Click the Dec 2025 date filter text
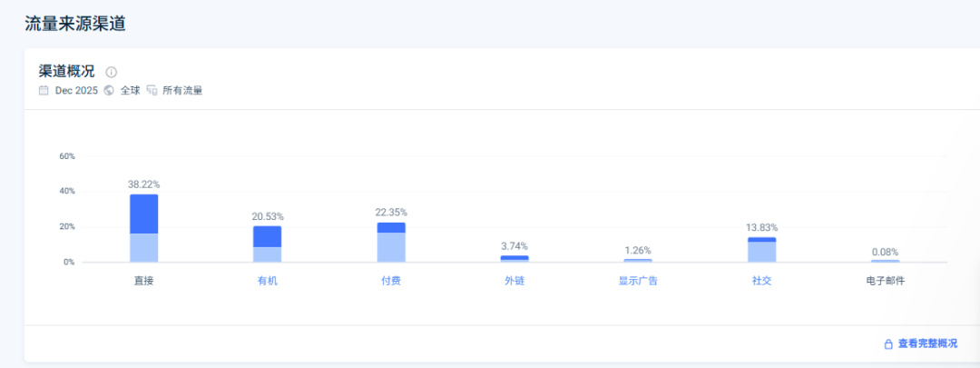 click(x=76, y=91)
